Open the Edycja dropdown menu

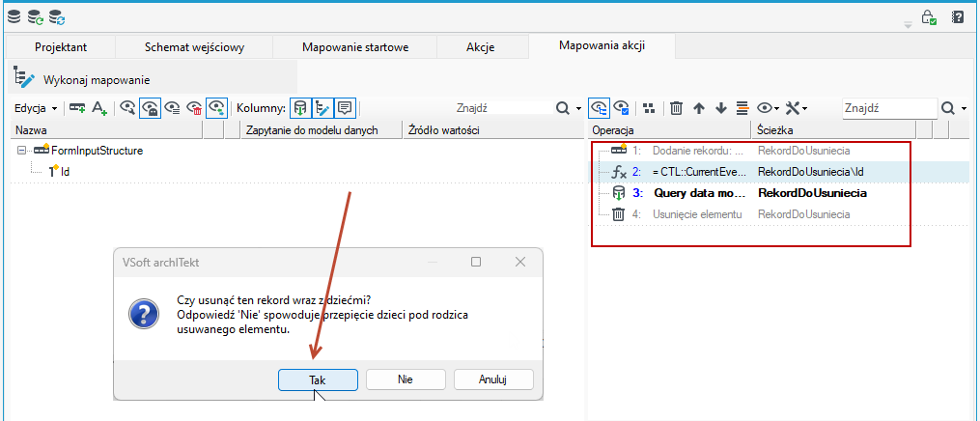coord(36,108)
